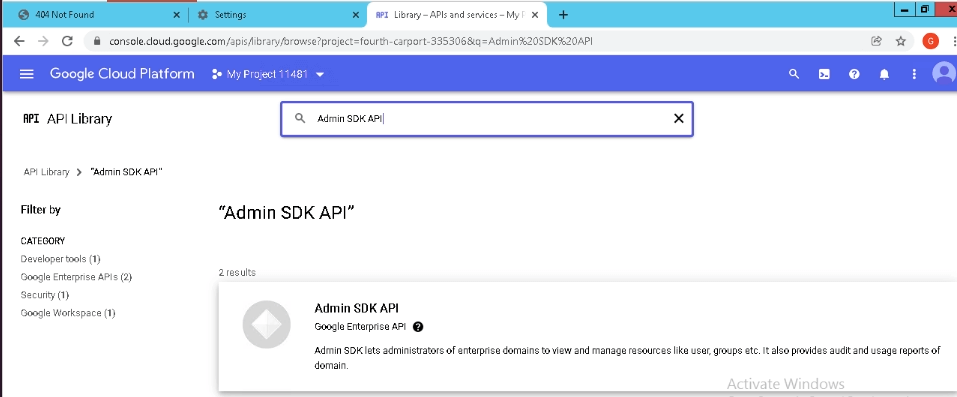Filter by Developer tools (1)
The width and height of the screenshot is (957, 397).
coord(60,259)
